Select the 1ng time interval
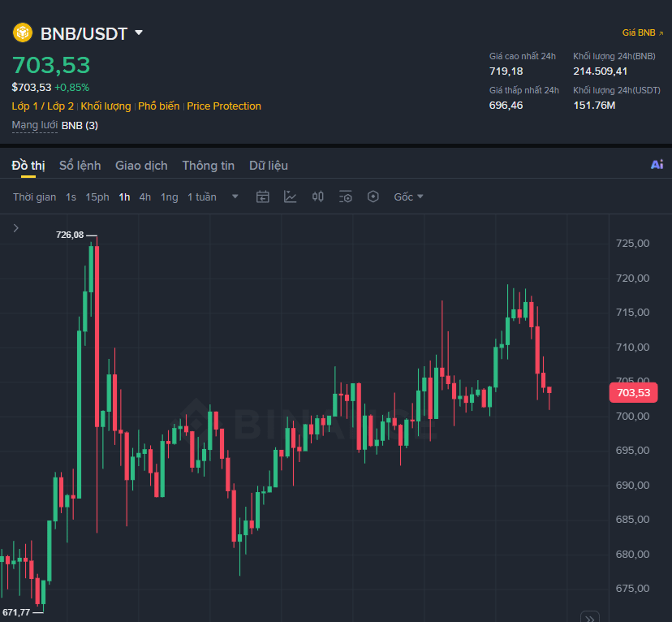Viewport: 672px width, 622px height. [170, 197]
